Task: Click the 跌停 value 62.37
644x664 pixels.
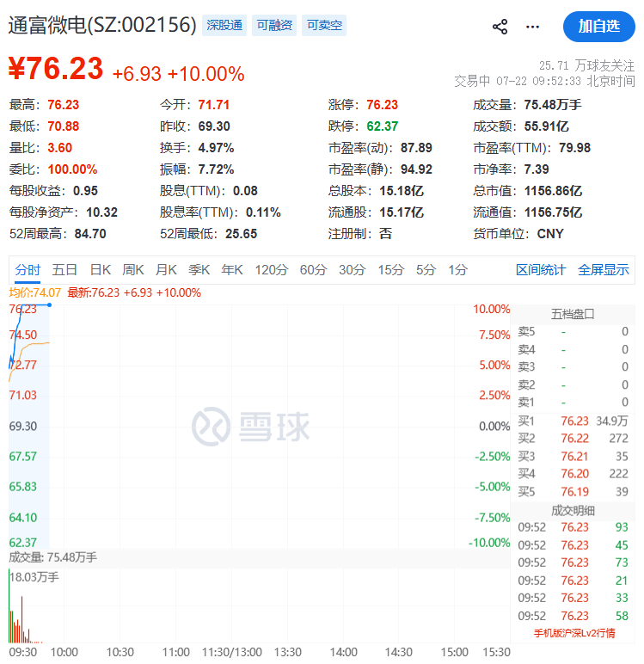Action: click(x=382, y=126)
